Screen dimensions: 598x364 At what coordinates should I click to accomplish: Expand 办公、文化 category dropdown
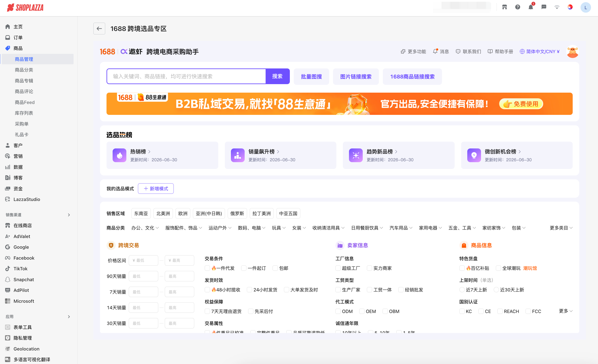(145, 228)
